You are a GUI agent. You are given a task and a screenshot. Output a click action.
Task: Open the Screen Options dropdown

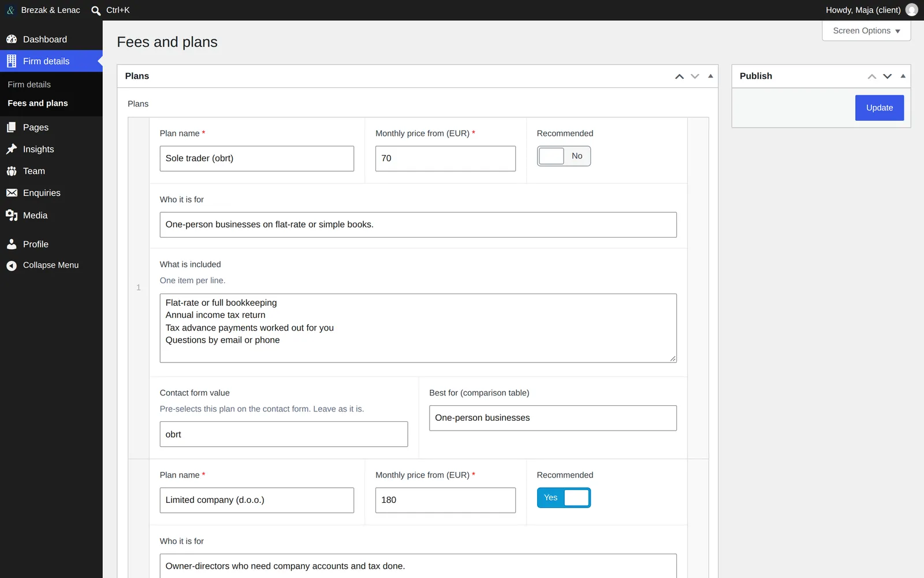[x=866, y=31]
